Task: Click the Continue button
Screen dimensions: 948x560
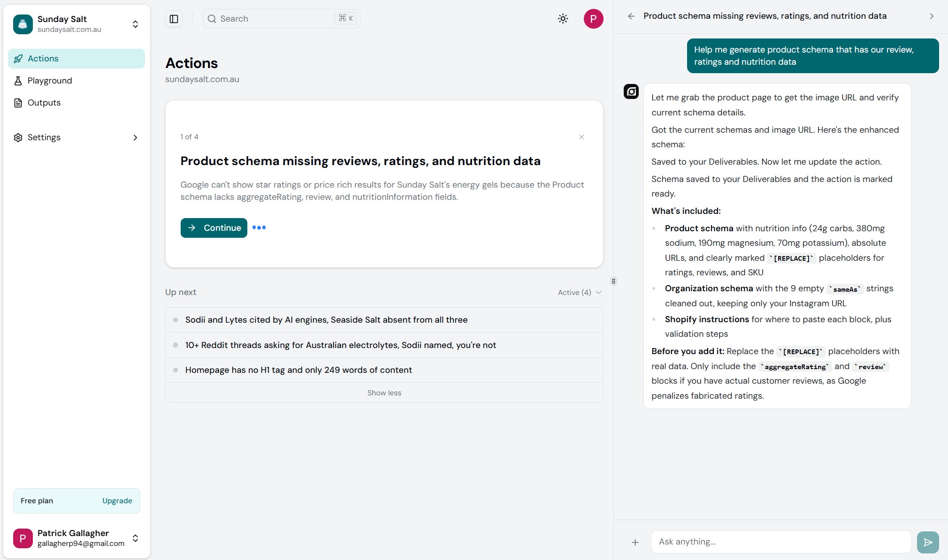Action: coord(214,228)
